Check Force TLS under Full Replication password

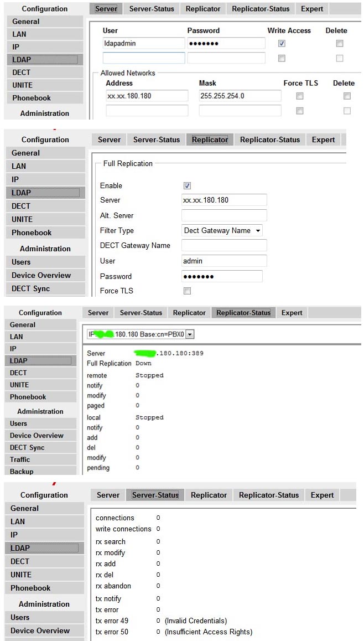click(187, 291)
